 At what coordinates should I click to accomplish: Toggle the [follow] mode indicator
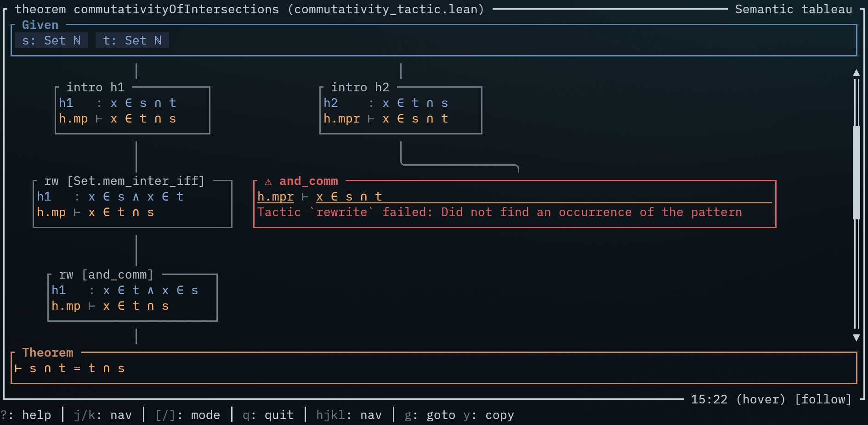(823, 399)
